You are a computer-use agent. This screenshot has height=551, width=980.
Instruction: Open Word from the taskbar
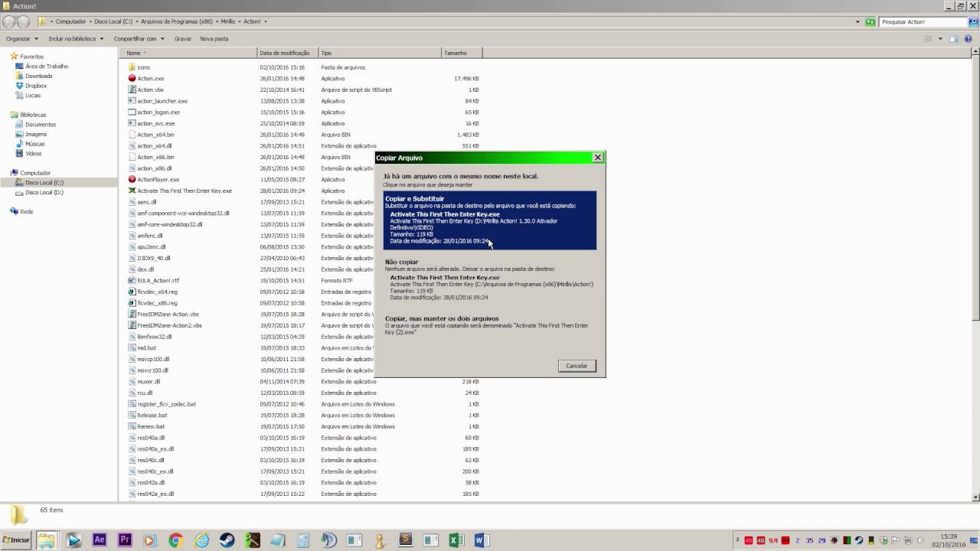482,540
